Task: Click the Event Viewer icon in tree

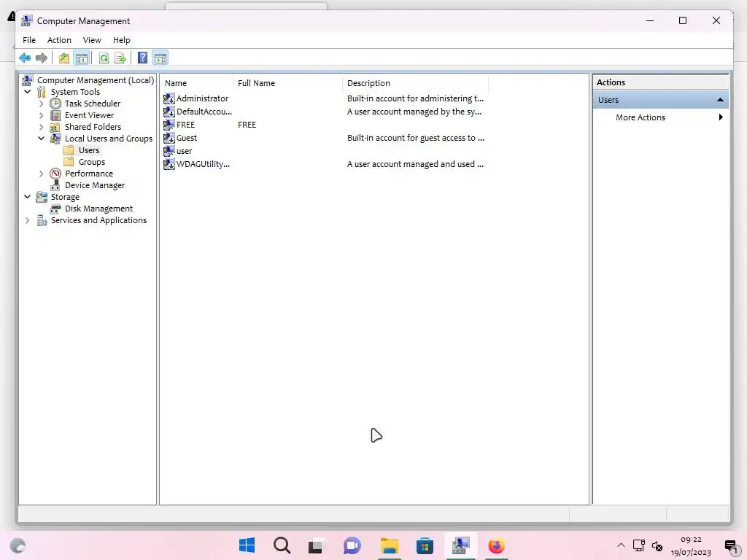Action: pos(55,115)
